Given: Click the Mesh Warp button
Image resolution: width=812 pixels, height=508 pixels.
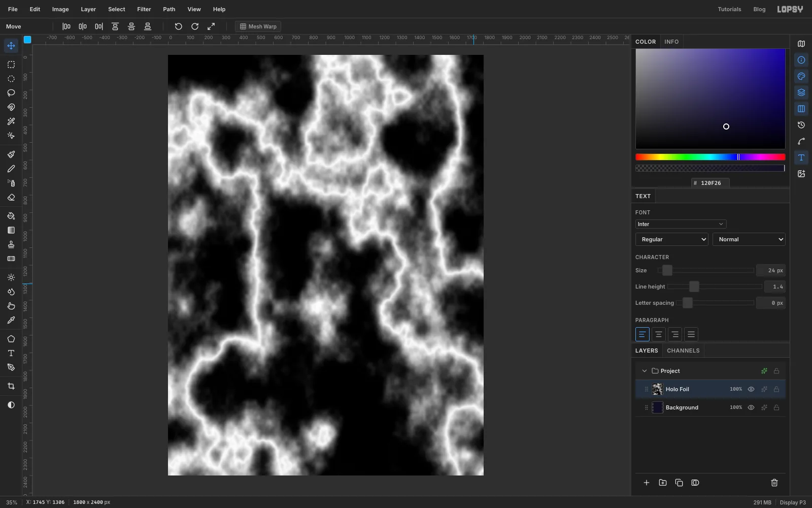Looking at the screenshot, I should (x=258, y=26).
